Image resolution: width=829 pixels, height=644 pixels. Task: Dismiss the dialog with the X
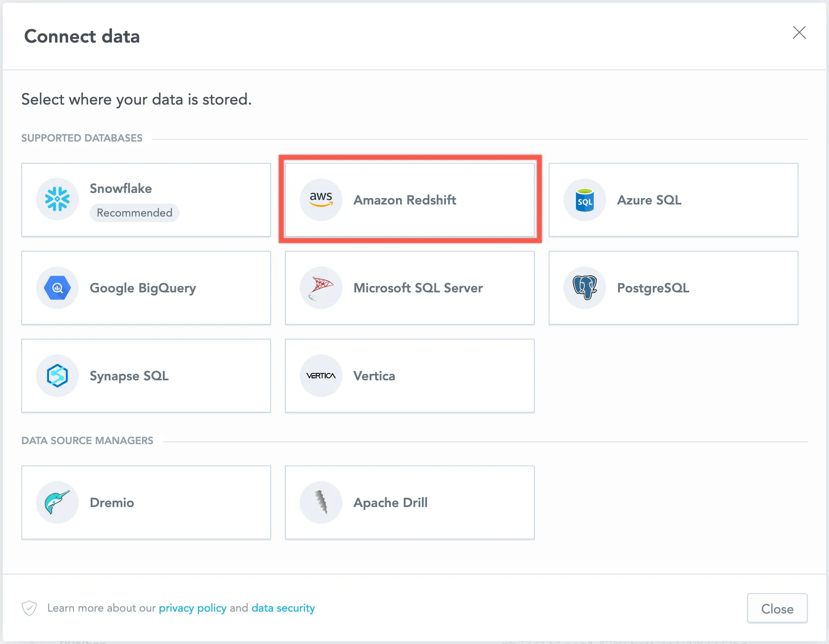point(800,33)
